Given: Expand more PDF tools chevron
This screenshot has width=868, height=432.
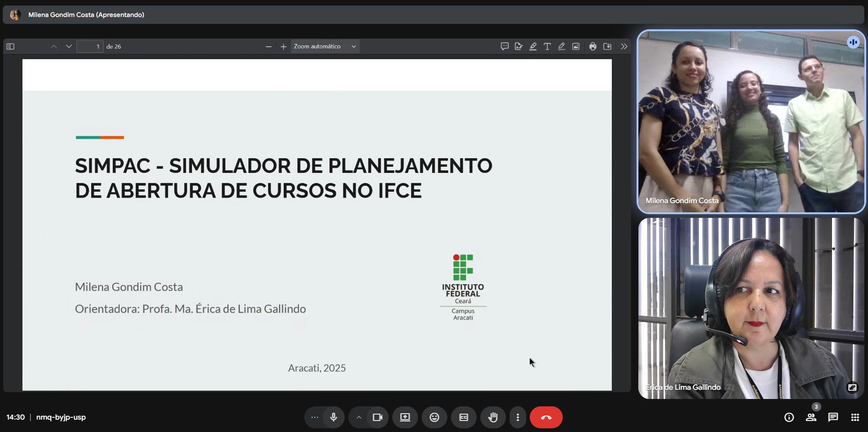Looking at the screenshot, I should click(x=624, y=46).
